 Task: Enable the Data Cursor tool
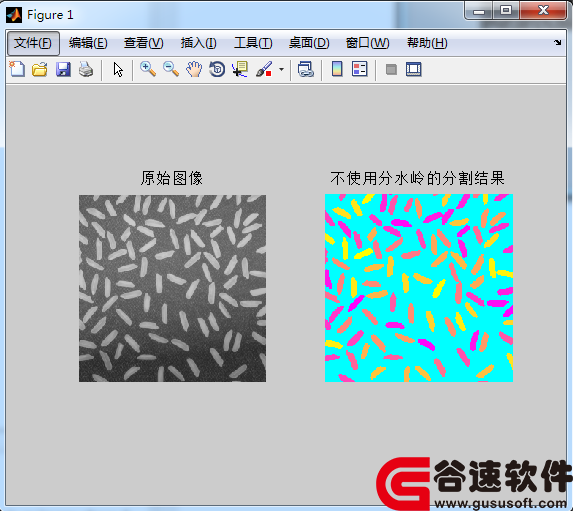pos(240,69)
